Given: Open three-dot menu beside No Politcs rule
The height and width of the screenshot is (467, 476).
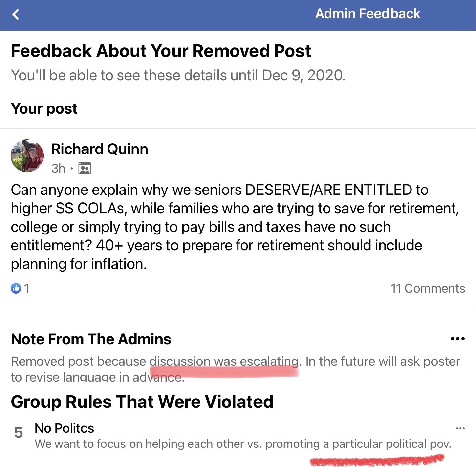Looking at the screenshot, I should (x=460, y=428).
